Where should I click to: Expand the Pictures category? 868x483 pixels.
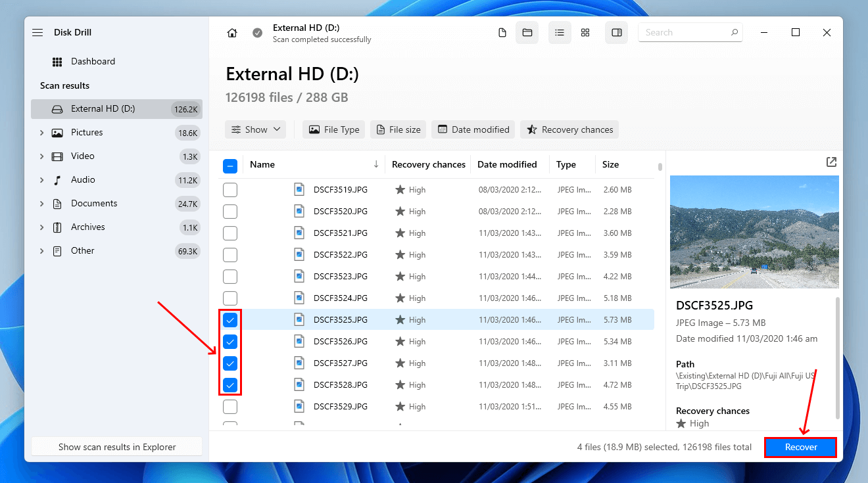coord(42,133)
